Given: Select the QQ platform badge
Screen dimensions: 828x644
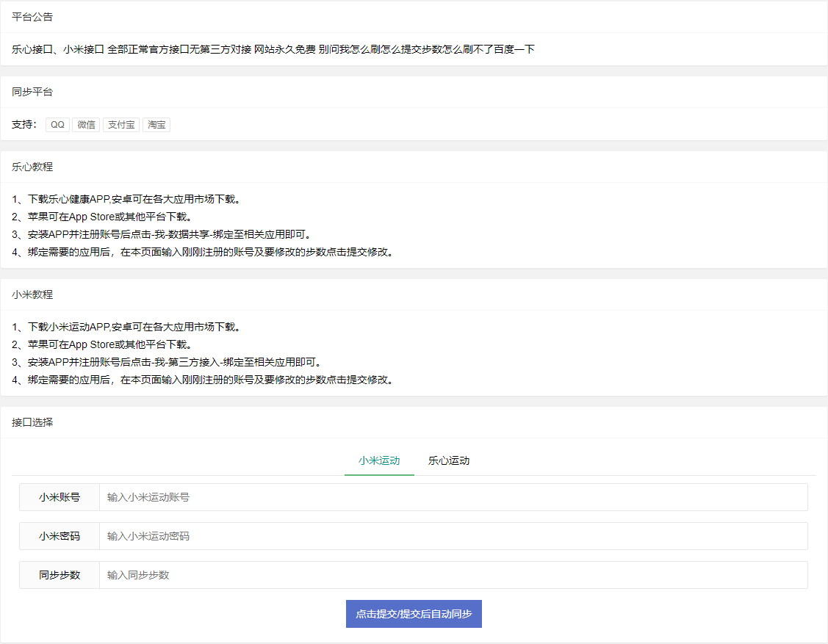Looking at the screenshot, I should 57,124.
